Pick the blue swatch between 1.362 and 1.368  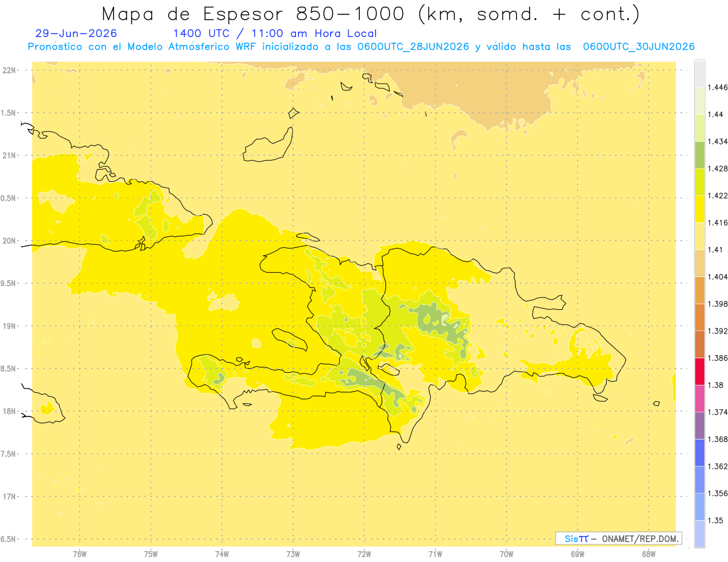pos(699,452)
